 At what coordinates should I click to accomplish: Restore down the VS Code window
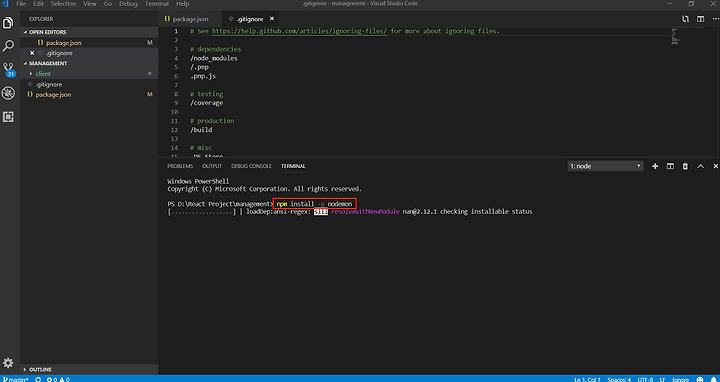coord(692,4)
